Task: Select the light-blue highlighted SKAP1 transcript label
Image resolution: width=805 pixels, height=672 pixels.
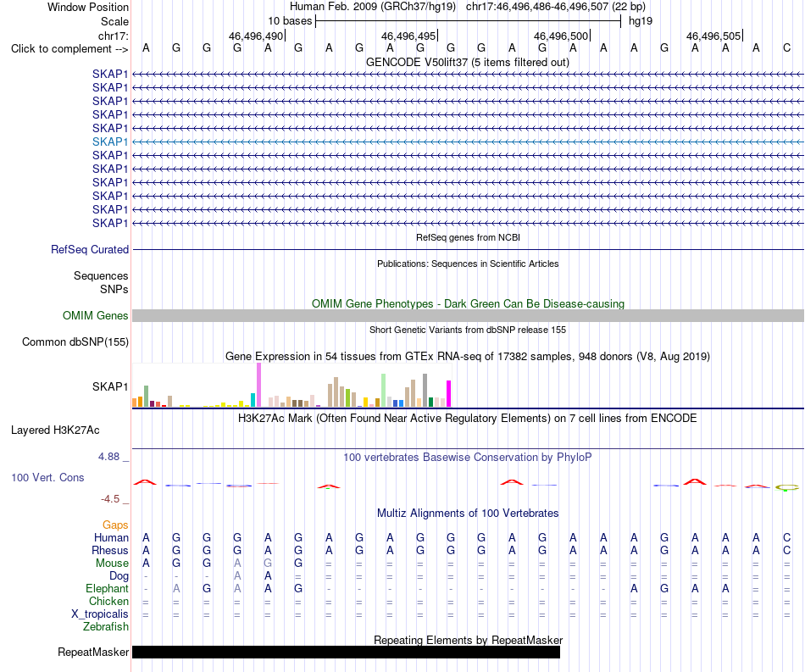Action: point(110,142)
